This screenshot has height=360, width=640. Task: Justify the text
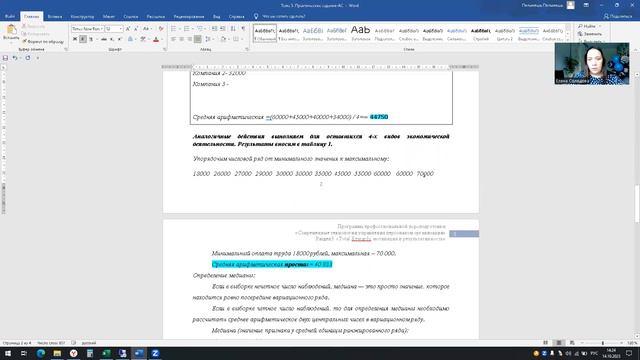point(198,39)
